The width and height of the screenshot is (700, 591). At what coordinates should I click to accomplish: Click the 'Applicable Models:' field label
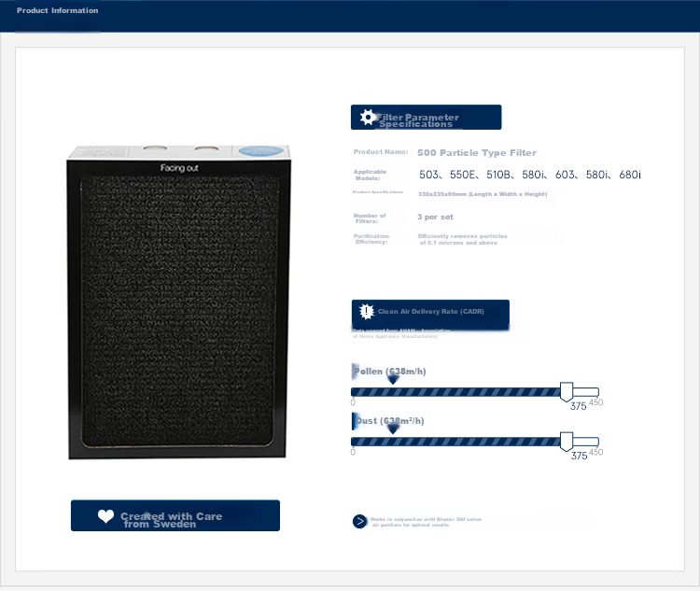[x=370, y=175]
